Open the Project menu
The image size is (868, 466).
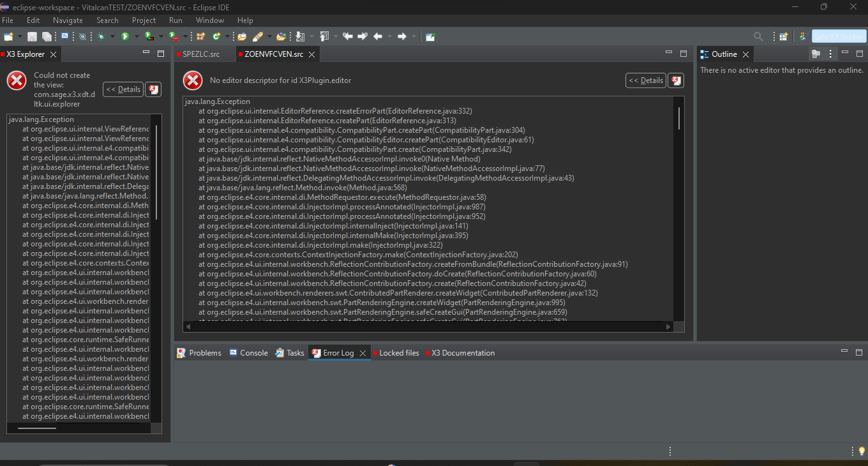pos(144,20)
